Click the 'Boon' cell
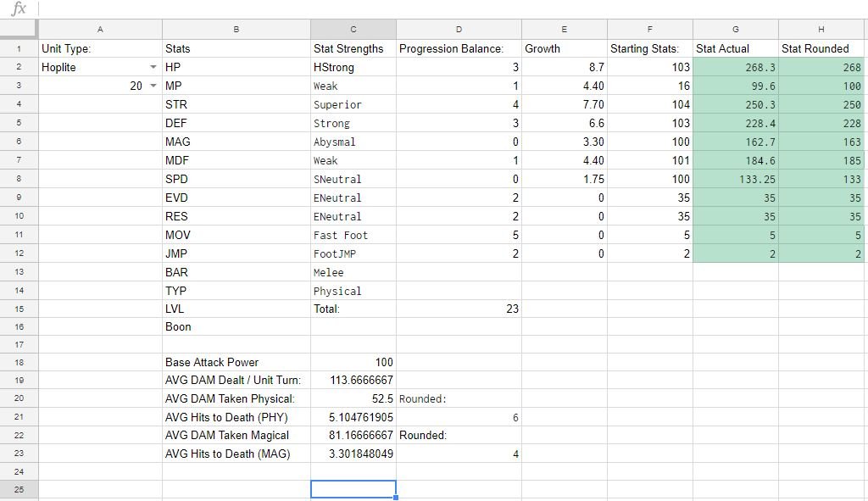868x501 pixels. 236,326
